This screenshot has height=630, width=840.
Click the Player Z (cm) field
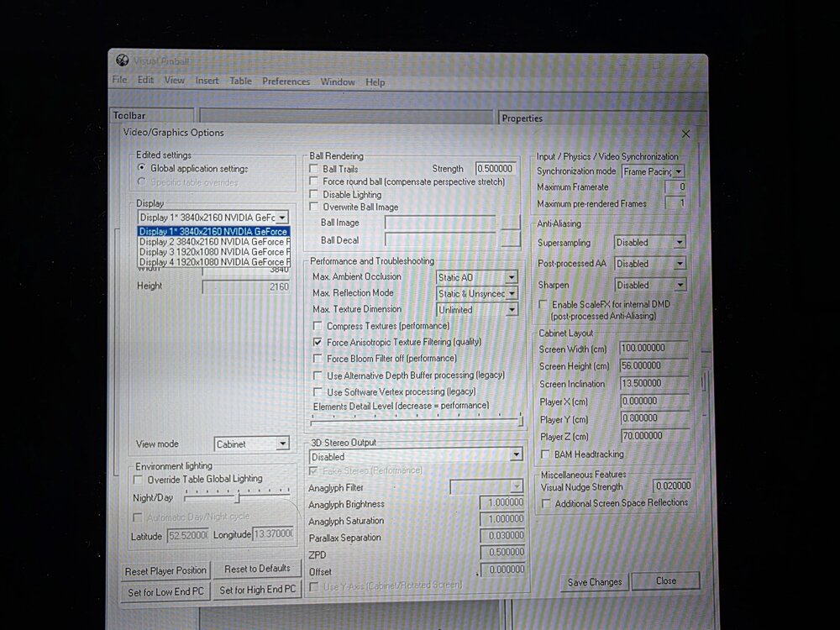click(x=655, y=435)
